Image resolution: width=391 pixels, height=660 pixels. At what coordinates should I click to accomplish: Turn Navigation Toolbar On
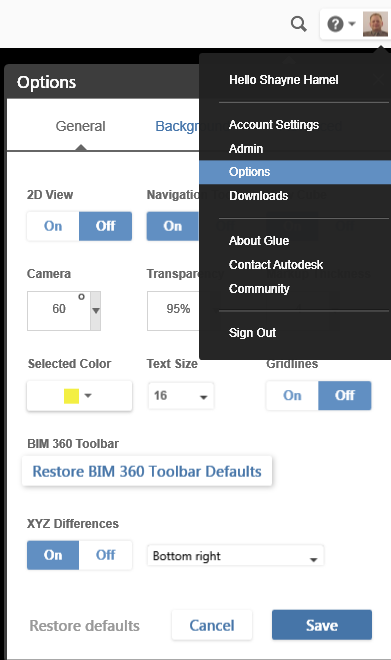(173, 226)
